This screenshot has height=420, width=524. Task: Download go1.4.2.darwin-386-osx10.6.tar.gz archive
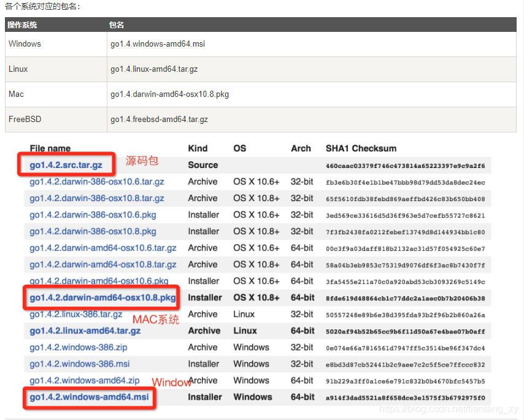[97, 181]
